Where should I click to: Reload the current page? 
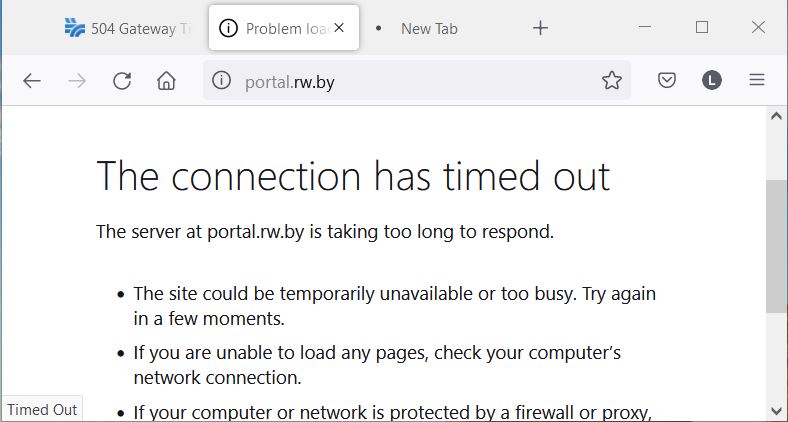coord(122,81)
